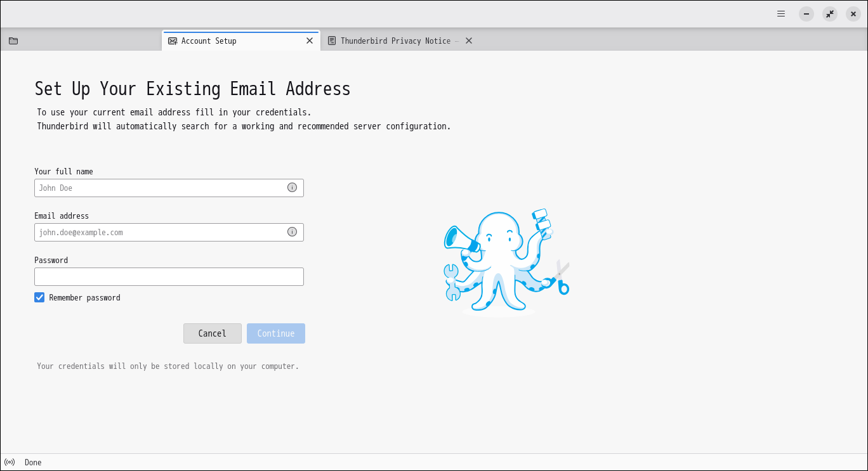Click the 'To use your current email address' line
Viewport: 868px width, 471px height.
point(174,112)
